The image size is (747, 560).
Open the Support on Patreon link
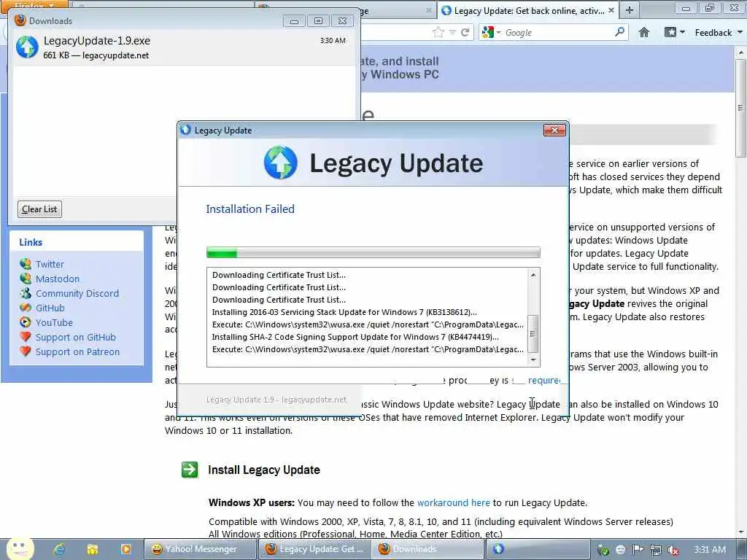pyautogui.click(x=77, y=352)
